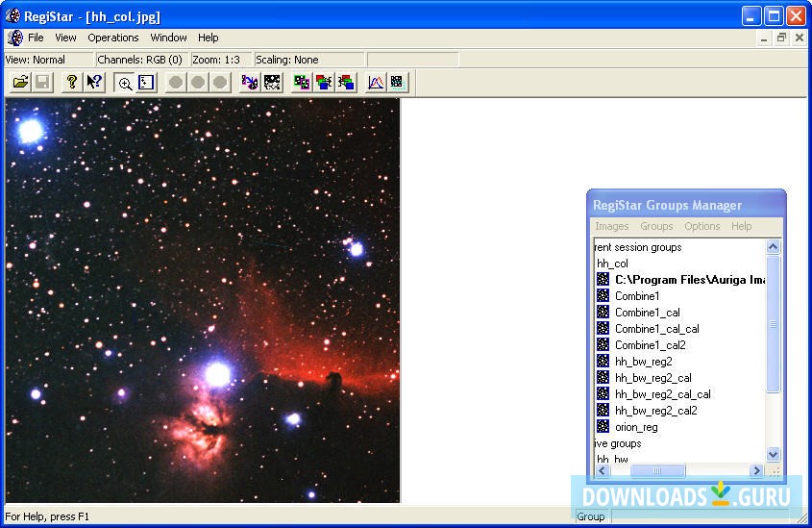Click the Open file folder icon

pos(20,83)
